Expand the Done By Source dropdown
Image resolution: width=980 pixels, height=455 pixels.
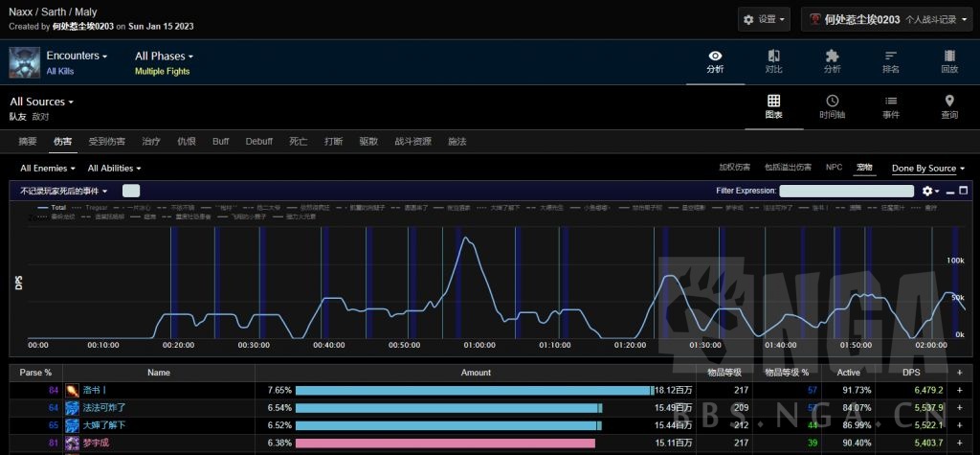(927, 169)
